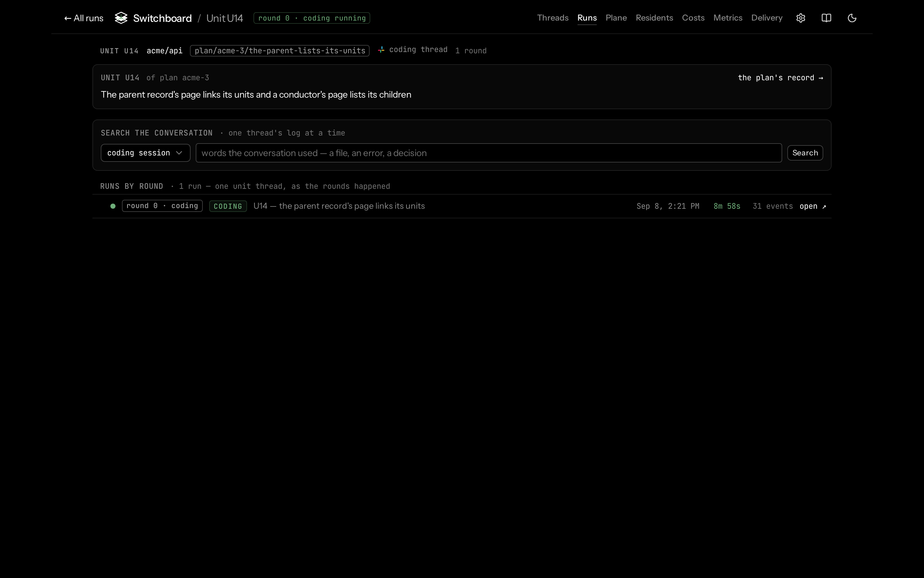
Task: Click the Switchboard title text
Action: coord(162,18)
